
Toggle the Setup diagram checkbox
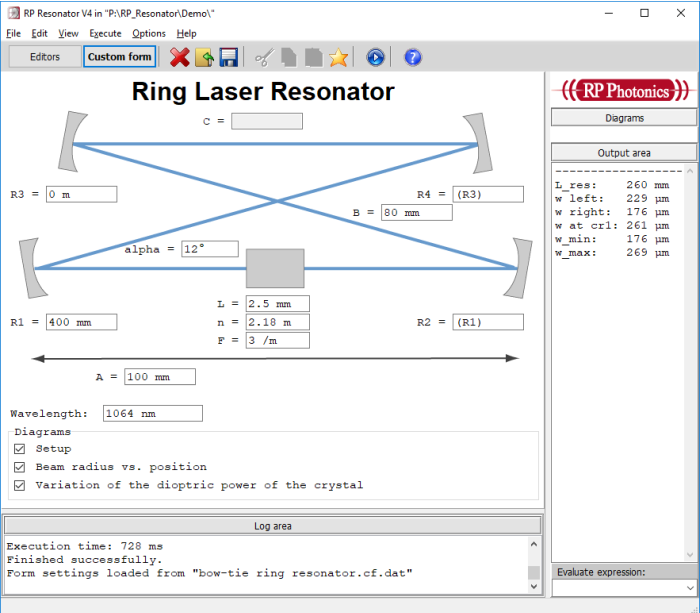pyautogui.click(x=19, y=449)
